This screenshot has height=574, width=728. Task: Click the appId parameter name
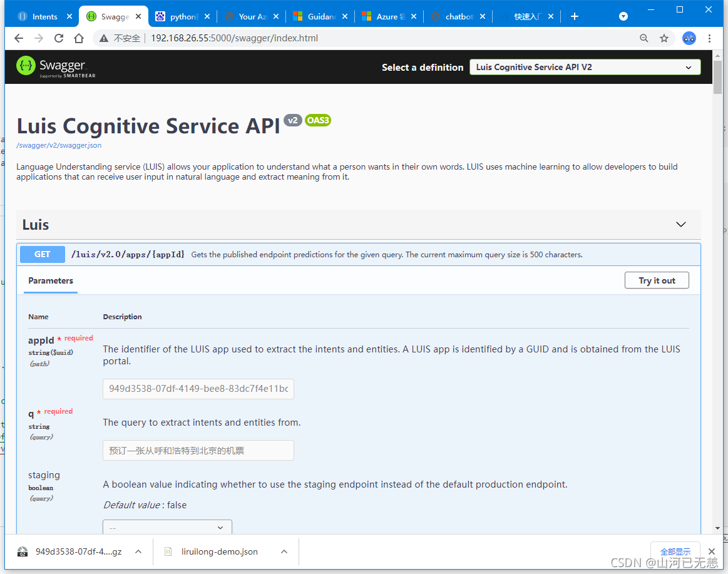coord(41,341)
